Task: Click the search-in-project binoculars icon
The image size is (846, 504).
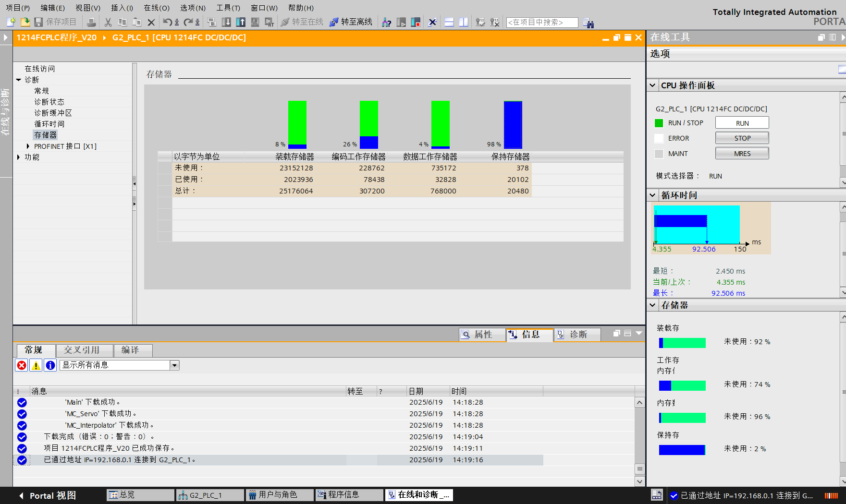Action: pyautogui.click(x=588, y=23)
